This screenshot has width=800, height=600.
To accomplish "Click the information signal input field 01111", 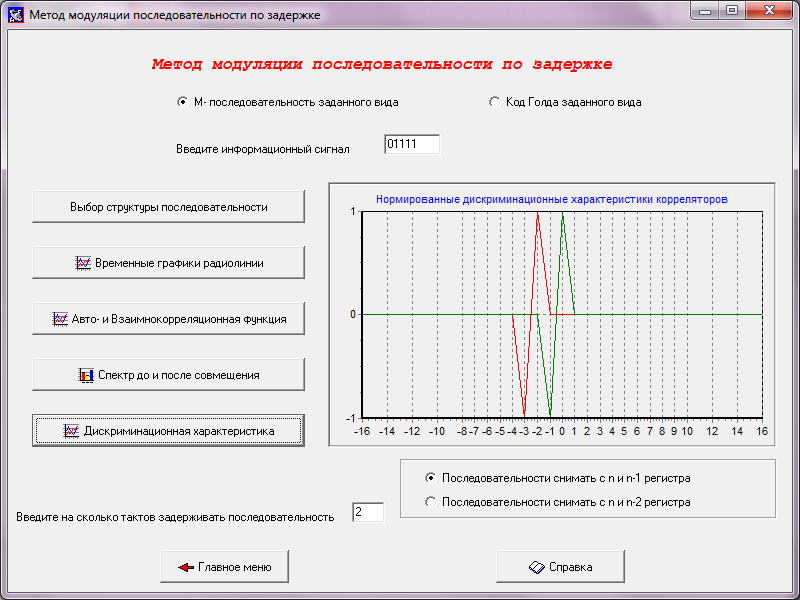I will [412, 144].
